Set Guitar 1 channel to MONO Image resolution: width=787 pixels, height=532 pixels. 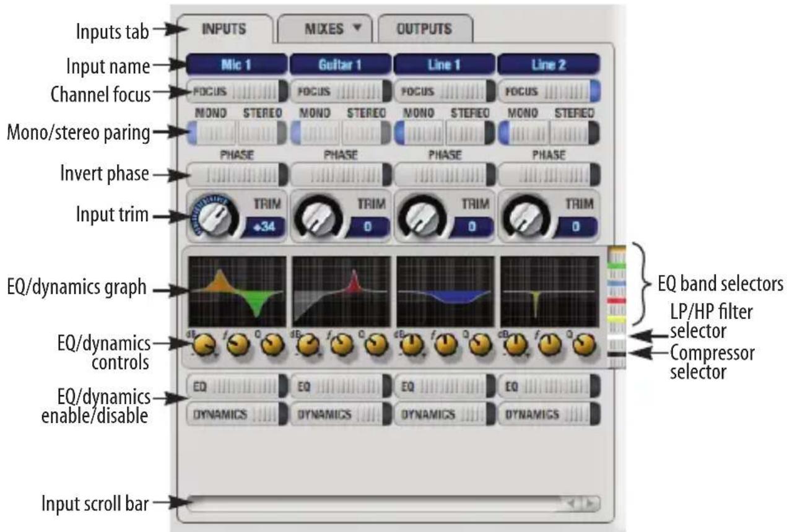pyautogui.click(x=316, y=133)
